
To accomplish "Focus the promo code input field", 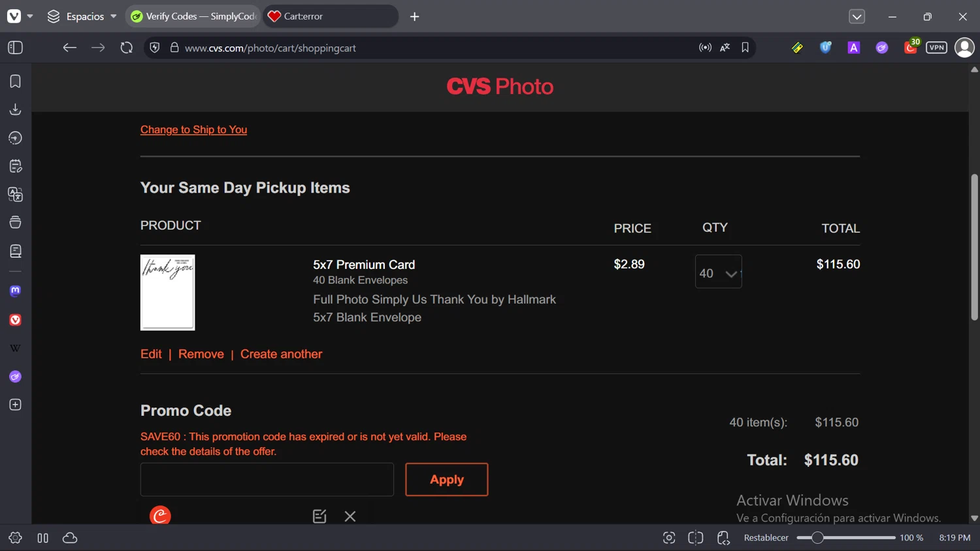I will [267, 479].
